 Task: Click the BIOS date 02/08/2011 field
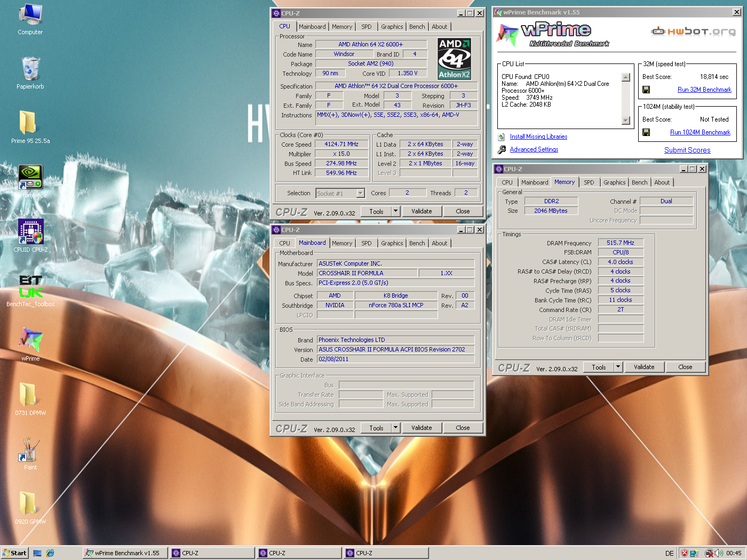coord(395,359)
